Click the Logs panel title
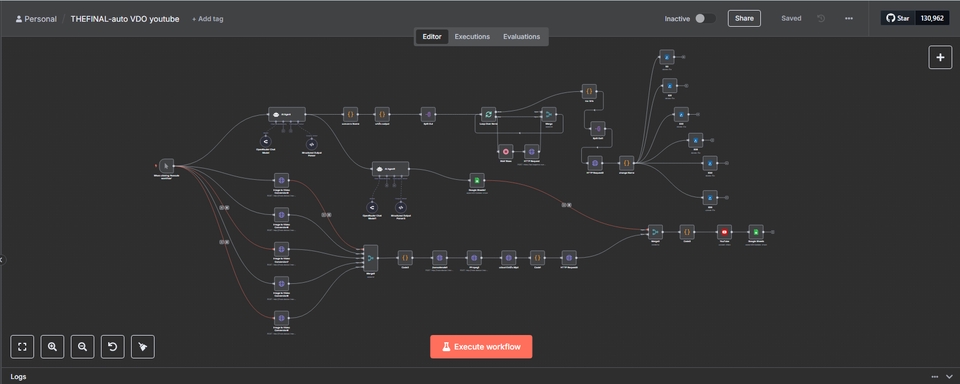960x384 pixels. click(18, 377)
